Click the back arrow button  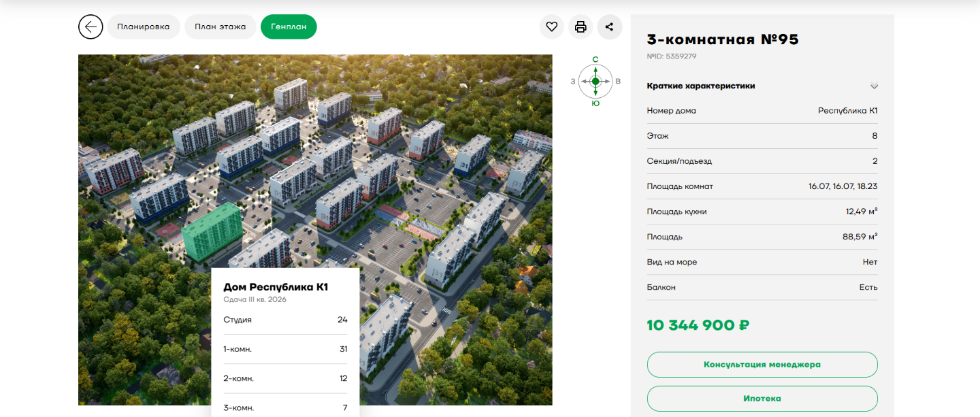91,27
